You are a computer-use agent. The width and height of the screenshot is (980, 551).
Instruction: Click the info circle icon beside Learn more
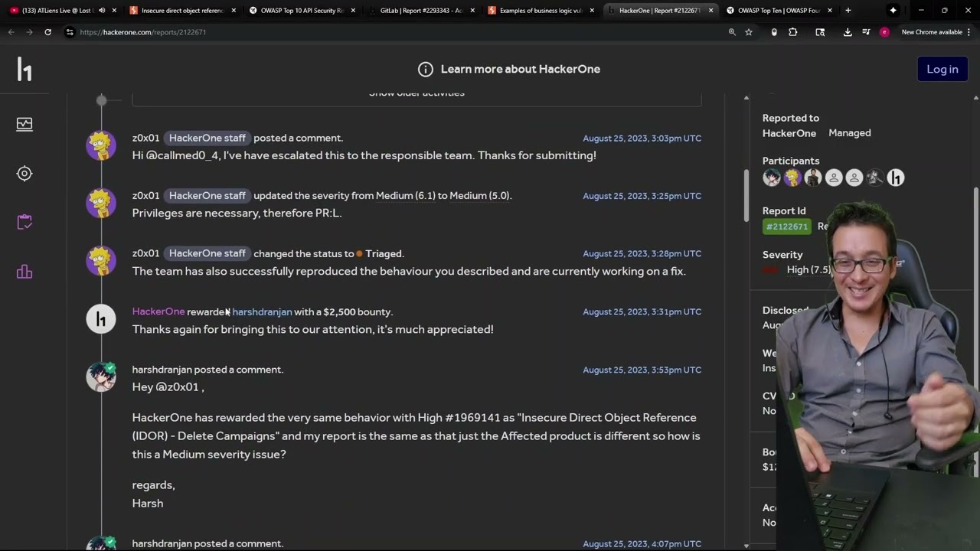click(426, 69)
